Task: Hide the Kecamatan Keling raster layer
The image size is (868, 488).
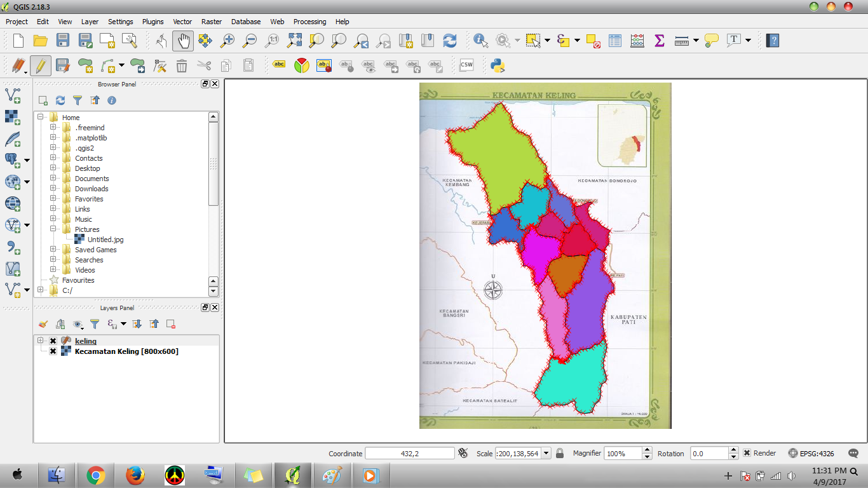Action: click(x=53, y=351)
